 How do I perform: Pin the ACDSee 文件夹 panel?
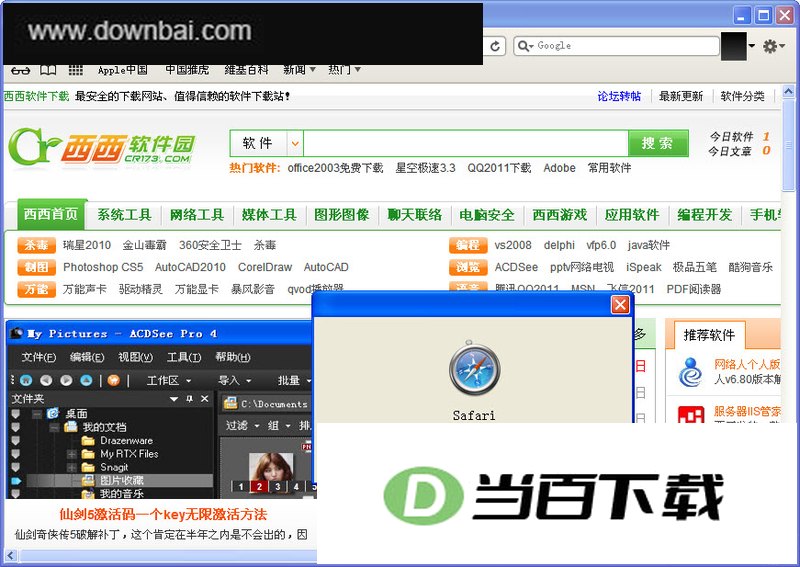tap(190, 399)
